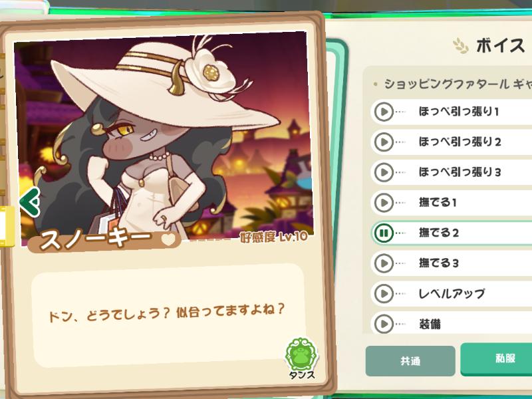Switch to the 共通 voice tab
The image size is (532, 399).
pyautogui.click(x=410, y=360)
